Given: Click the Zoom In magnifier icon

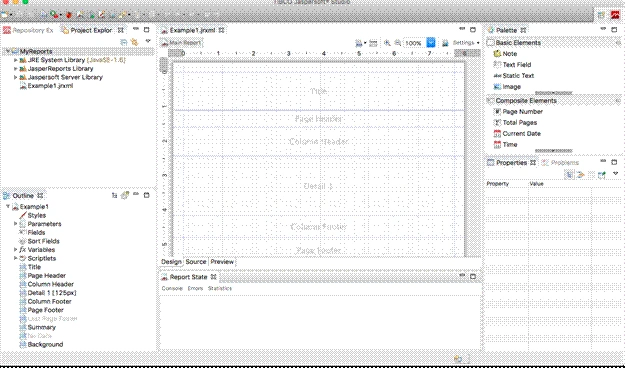Looking at the screenshot, I should [387, 43].
